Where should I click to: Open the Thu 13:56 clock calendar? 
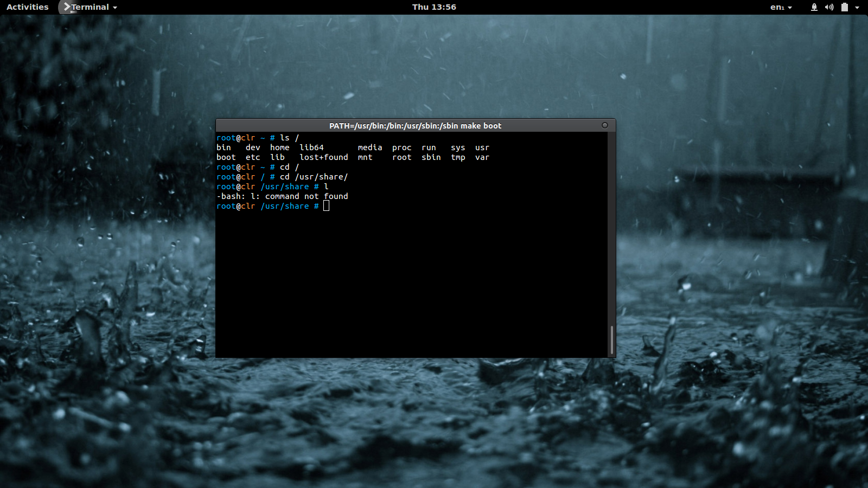coord(434,7)
